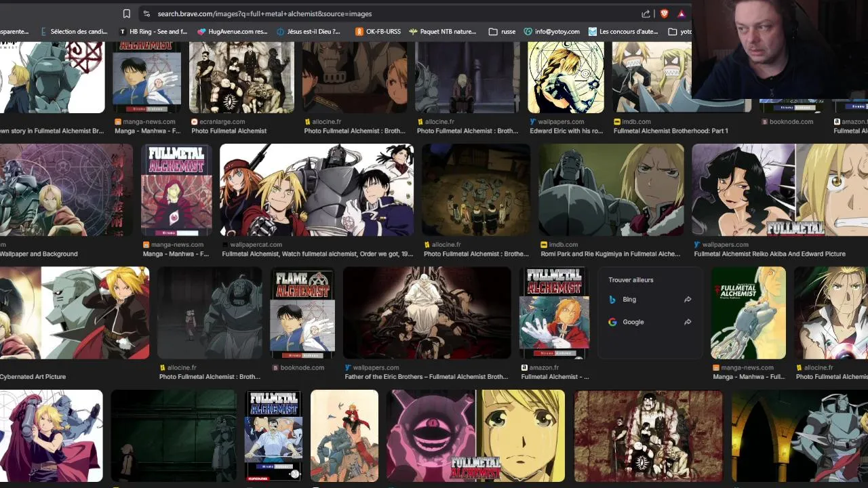Open 'OK-FB-URSS' bookmark
This screenshot has width=868, height=488.
(x=378, y=31)
